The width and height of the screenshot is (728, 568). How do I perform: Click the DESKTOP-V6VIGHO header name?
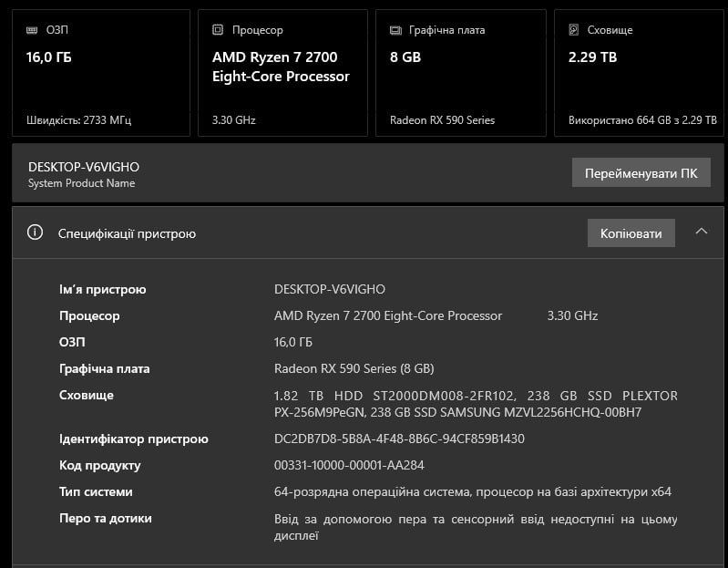[x=84, y=167]
